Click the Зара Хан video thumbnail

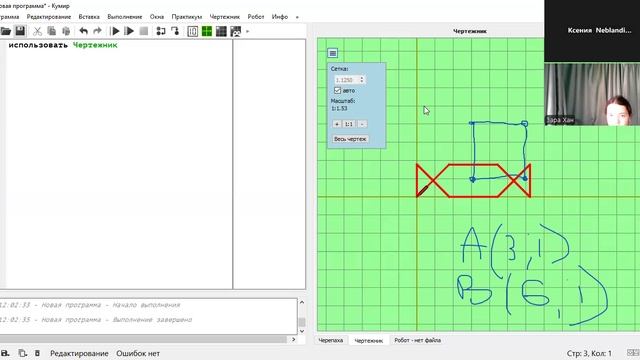592,94
